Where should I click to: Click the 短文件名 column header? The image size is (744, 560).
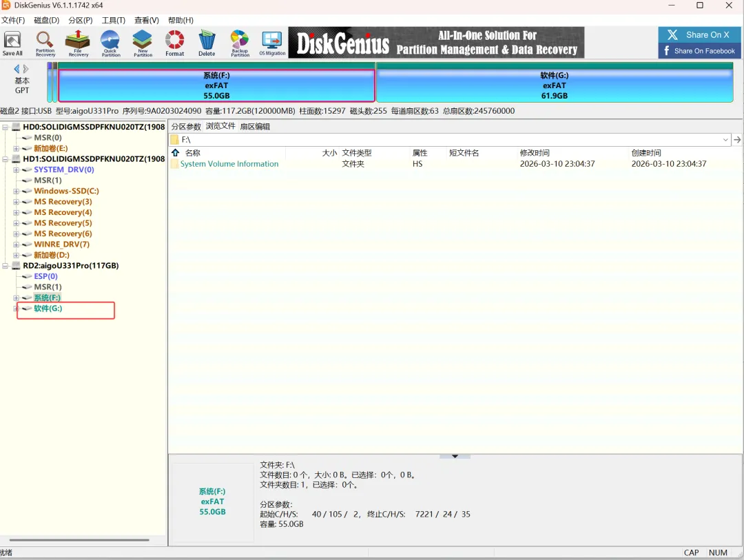pyautogui.click(x=464, y=153)
